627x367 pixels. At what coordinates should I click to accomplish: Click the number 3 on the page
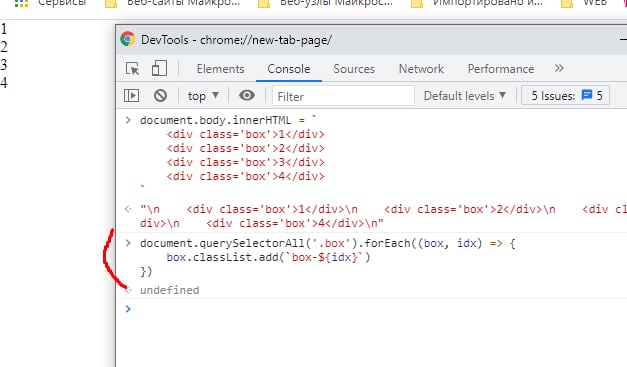point(4,64)
